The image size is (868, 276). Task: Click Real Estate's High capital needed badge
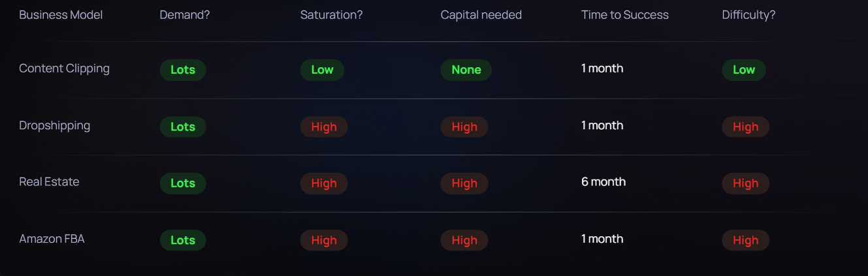(464, 183)
